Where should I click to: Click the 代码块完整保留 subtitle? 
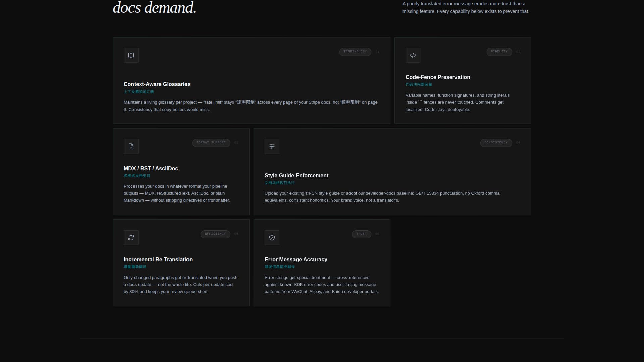pos(419,84)
